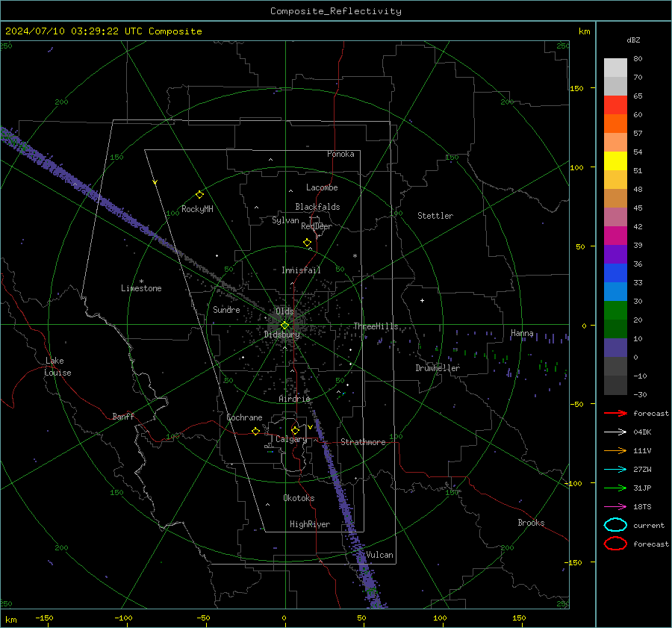This screenshot has width=672, height=628.
Task: Click the RockyMH label on map
Action: 197,209
